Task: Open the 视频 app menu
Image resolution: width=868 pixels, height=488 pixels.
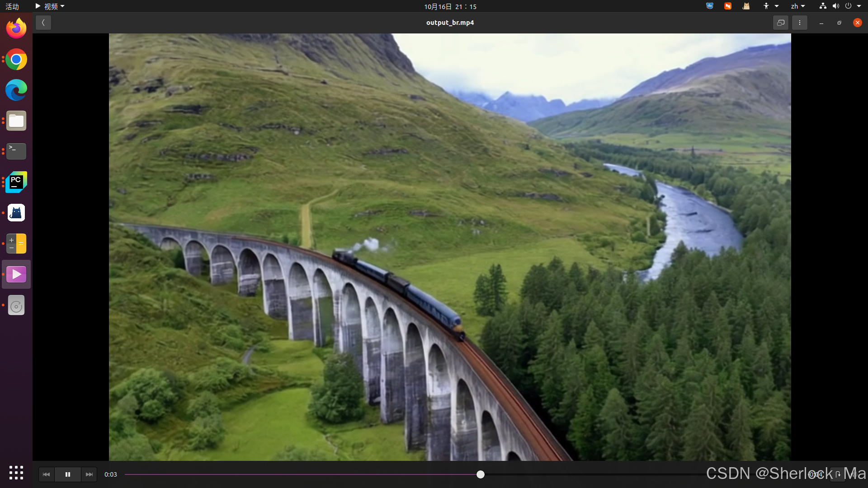Action: pyautogui.click(x=50, y=6)
